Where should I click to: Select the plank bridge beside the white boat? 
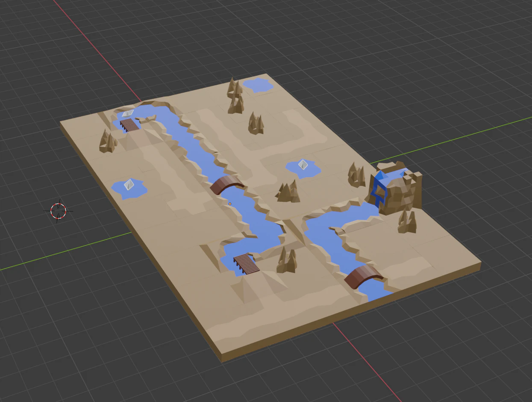[130, 124]
